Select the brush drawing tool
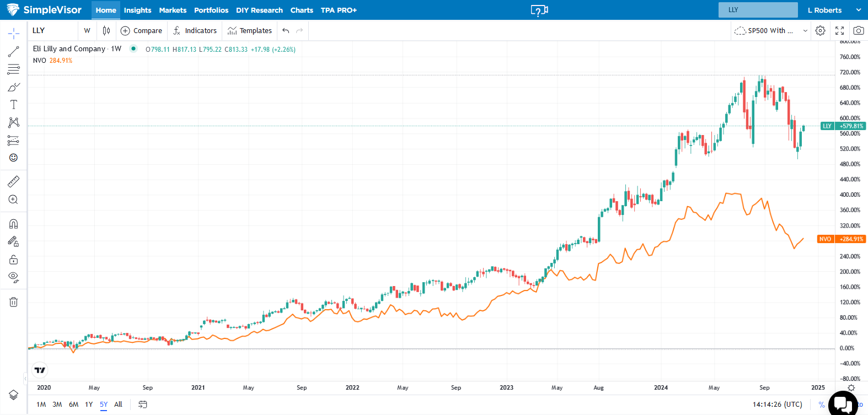This screenshot has height=415, width=868. [14, 87]
